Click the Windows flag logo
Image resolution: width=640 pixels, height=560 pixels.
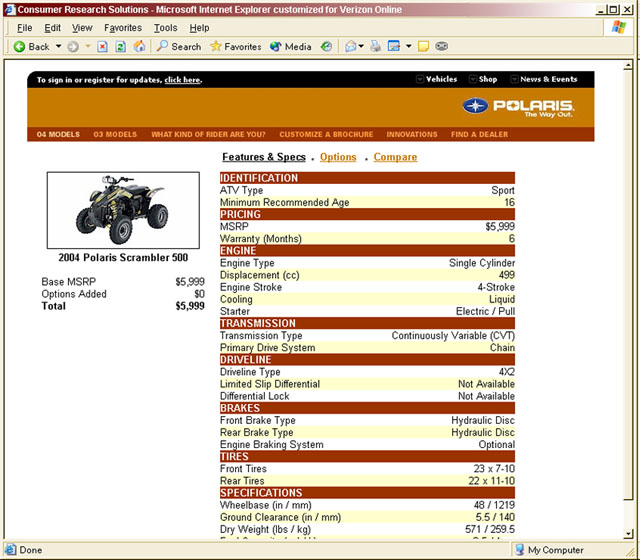click(618, 27)
